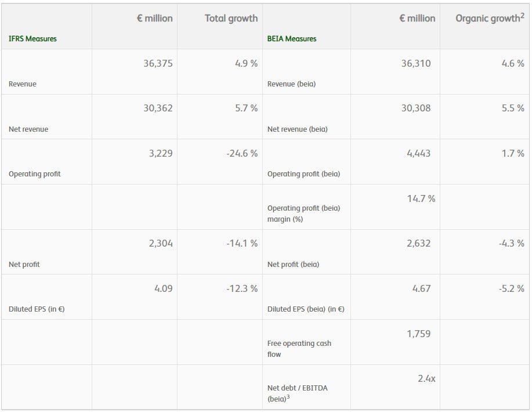Select the Operating profit row label

pyautogui.click(x=35, y=174)
